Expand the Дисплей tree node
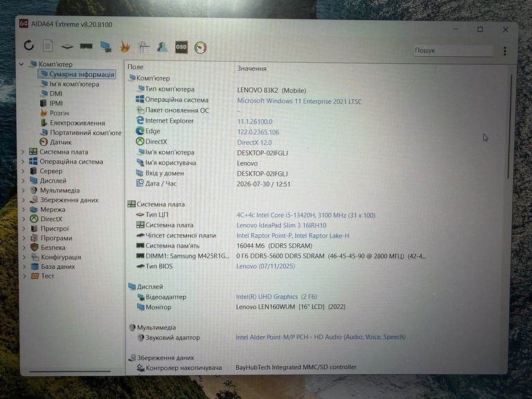 click(x=23, y=181)
